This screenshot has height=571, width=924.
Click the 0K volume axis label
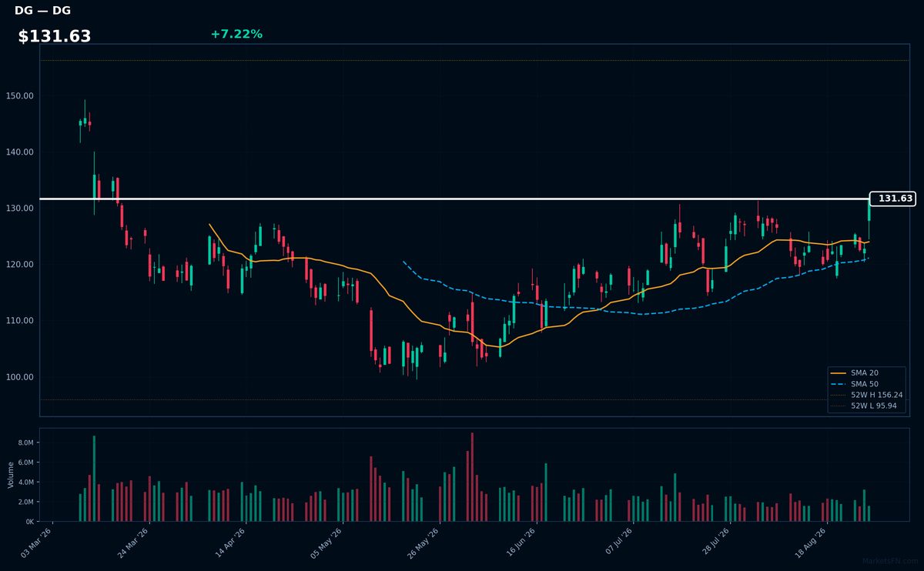click(x=29, y=522)
